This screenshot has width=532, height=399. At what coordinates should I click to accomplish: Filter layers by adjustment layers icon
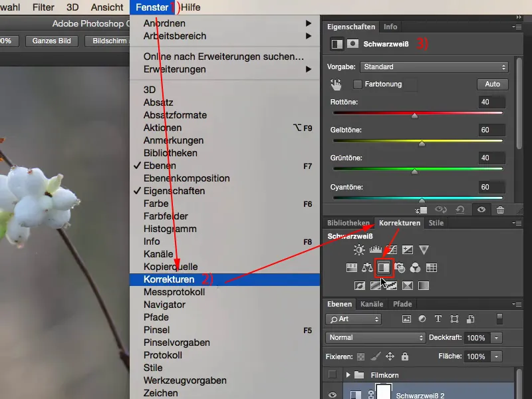422,319
